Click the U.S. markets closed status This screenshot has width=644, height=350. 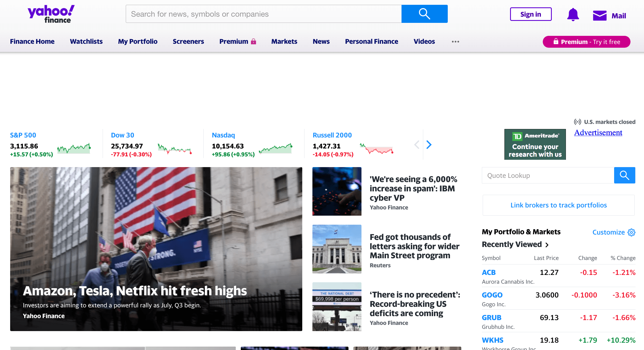coord(605,122)
